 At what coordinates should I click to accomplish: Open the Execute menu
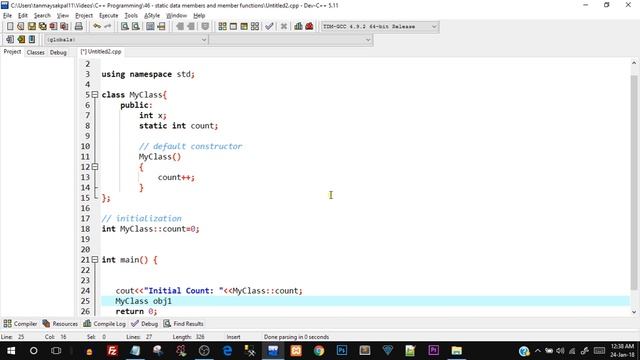[109, 16]
